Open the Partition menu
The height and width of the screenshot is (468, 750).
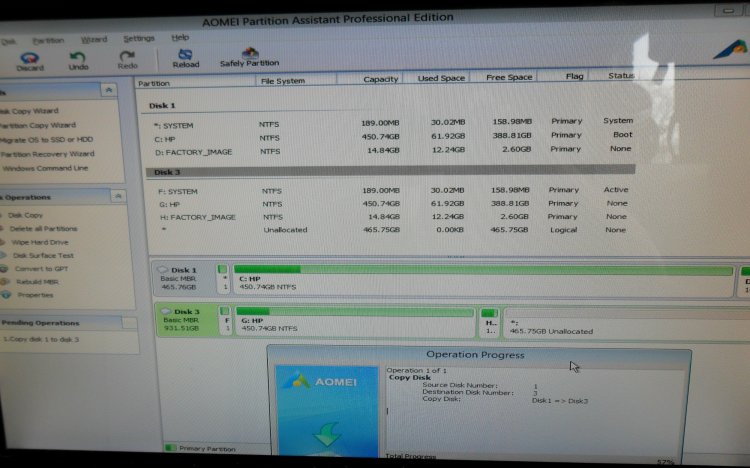48,41
